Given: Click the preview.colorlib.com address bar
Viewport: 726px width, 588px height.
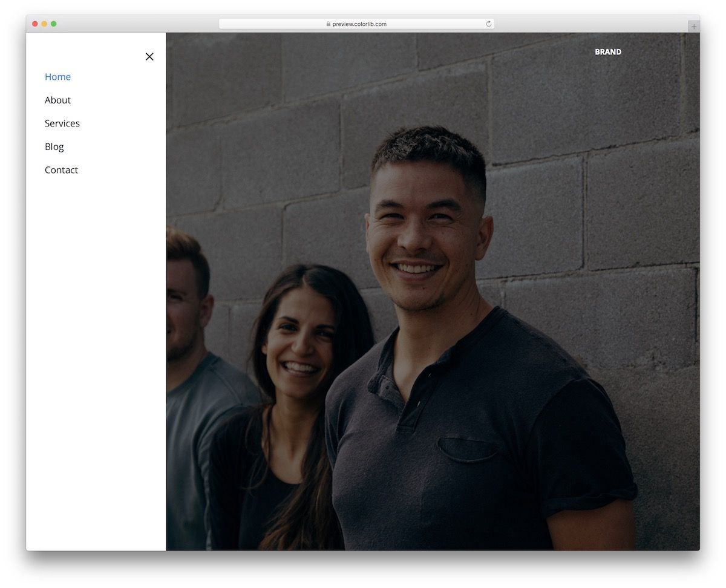Looking at the screenshot, I should 356,24.
